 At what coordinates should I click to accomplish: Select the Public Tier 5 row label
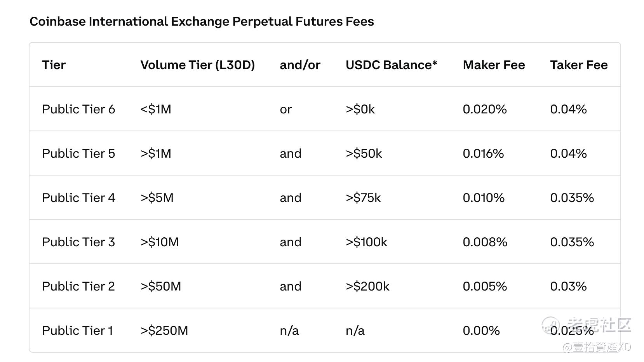(78, 153)
